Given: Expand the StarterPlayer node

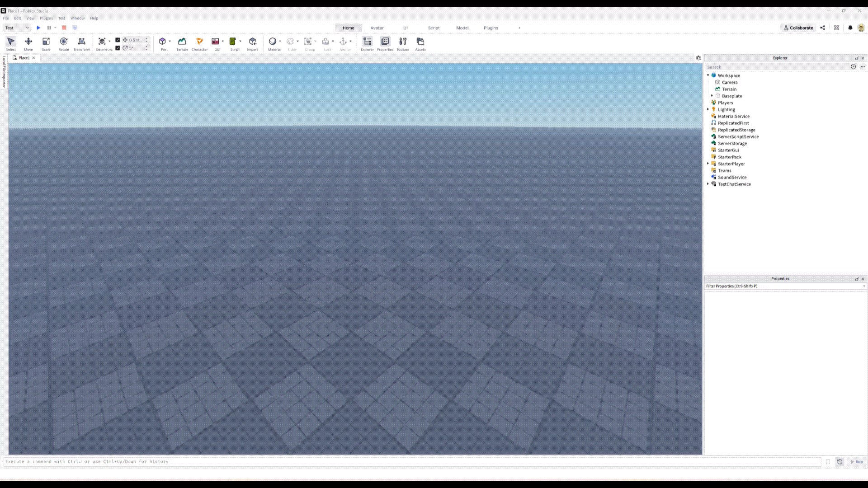Looking at the screenshot, I should pos(708,164).
